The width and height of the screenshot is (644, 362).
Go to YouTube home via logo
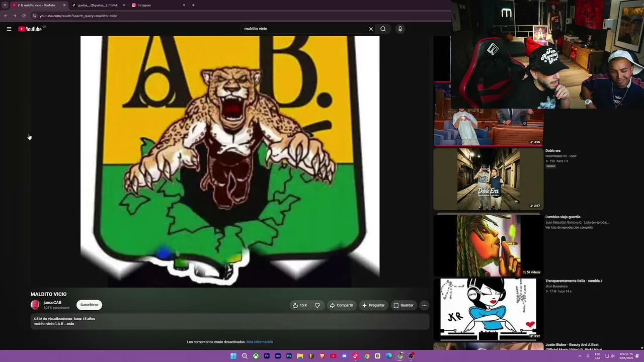(30, 29)
